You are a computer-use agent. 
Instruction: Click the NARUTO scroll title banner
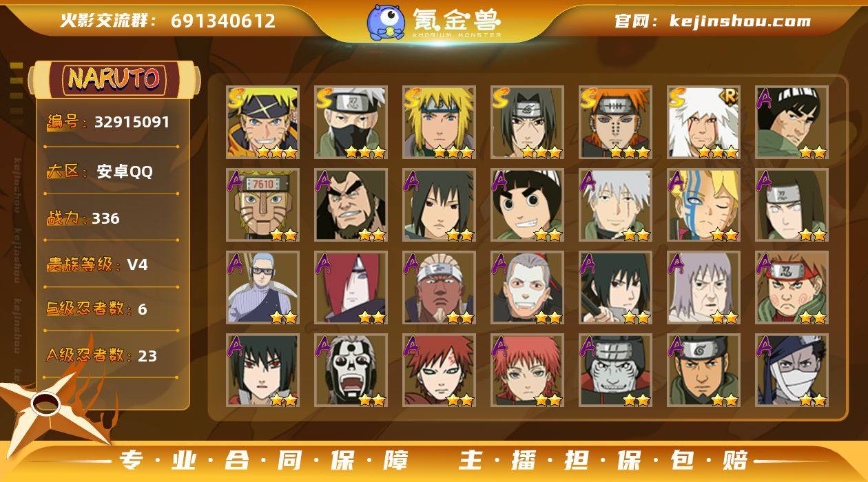tap(114, 78)
